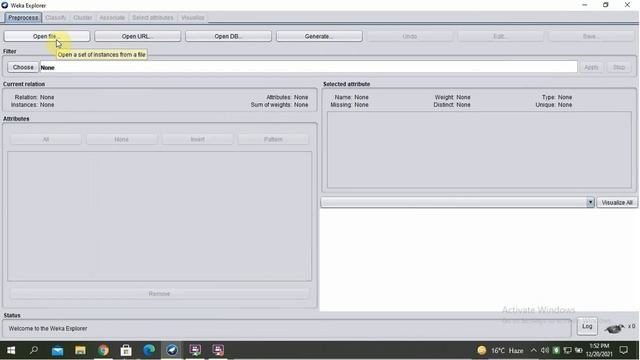The width and height of the screenshot is (640, 360).
Task: Click the weather 16°C Haze widget
Action: [500, 350]
